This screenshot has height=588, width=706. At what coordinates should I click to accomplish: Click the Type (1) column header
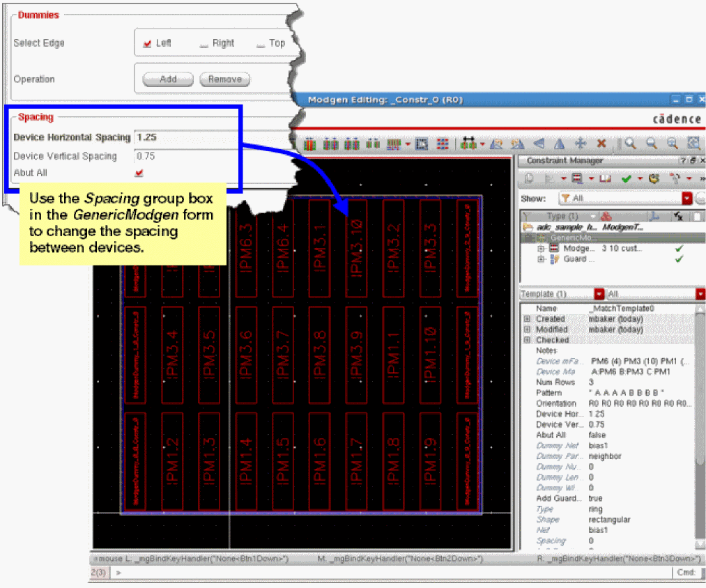[x=562, y=217]
